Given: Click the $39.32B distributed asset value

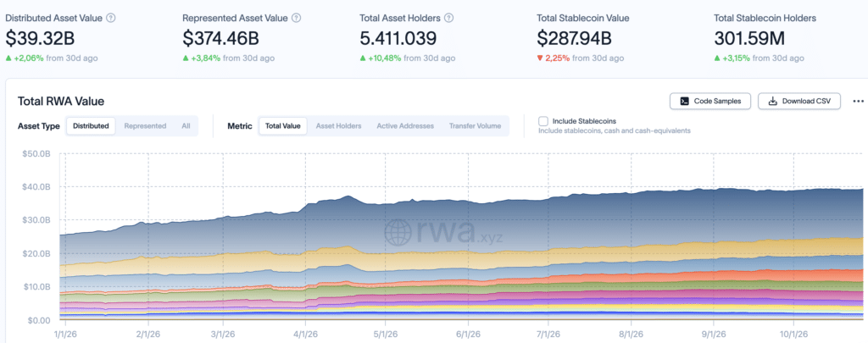Looking at the screenshot, I should coord(41,38).
